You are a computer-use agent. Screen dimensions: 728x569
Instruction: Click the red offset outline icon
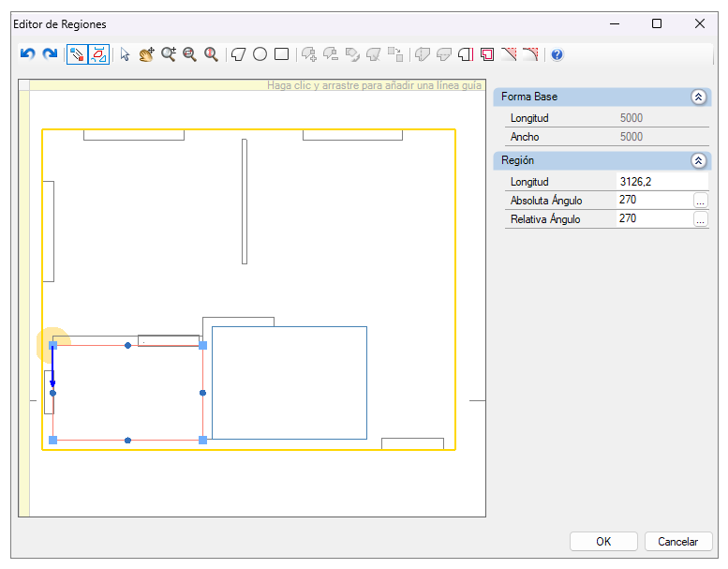pos(487,54)
